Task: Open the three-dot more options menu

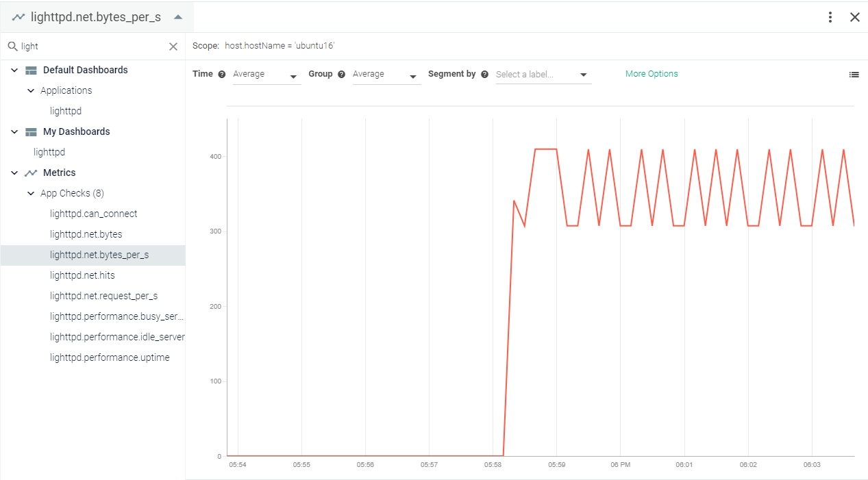Action: 830,17
